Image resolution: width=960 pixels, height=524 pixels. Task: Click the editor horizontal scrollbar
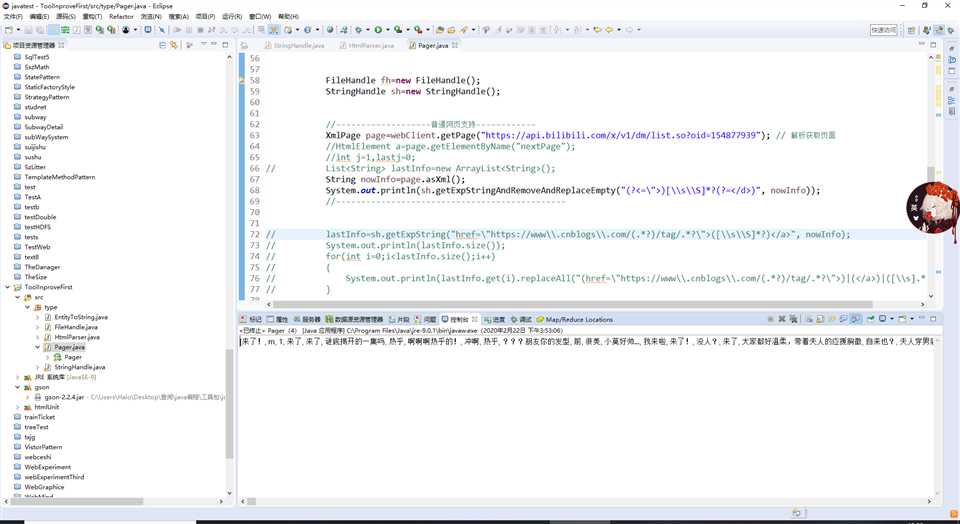(572, 304)
